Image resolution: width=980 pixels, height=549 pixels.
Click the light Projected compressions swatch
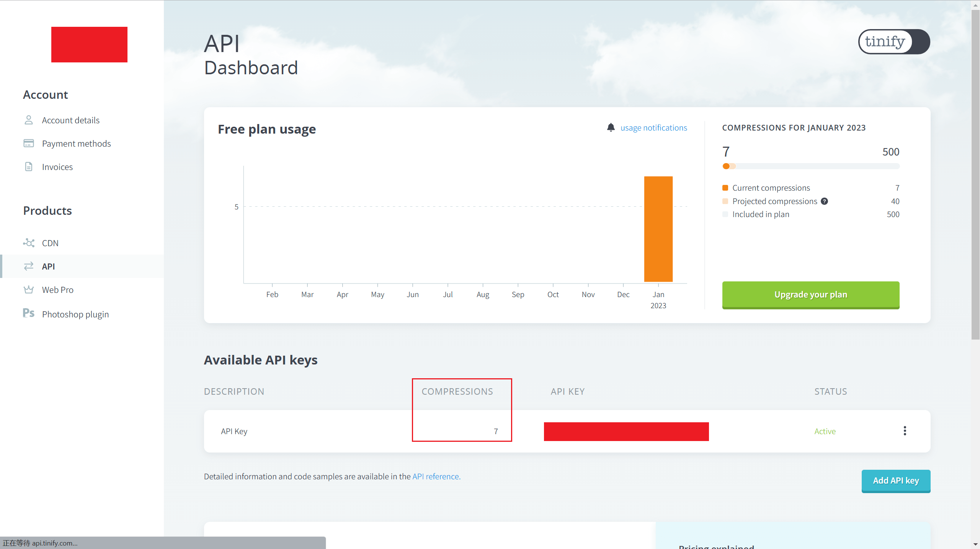point(725,201)
